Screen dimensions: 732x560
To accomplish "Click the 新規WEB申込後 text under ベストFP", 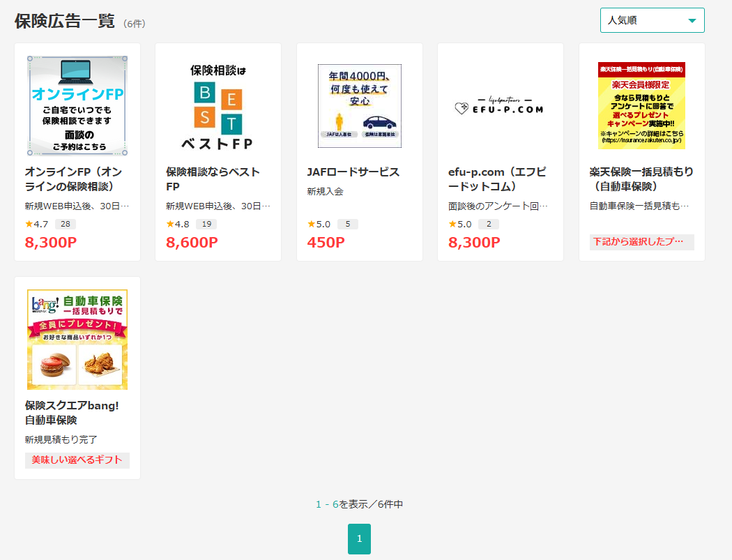I will click(218, 206).
